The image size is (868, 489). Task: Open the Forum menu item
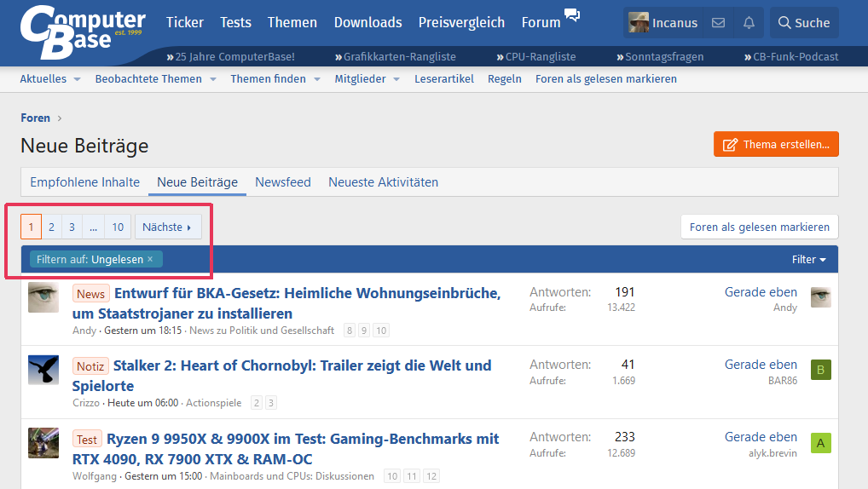541,23
